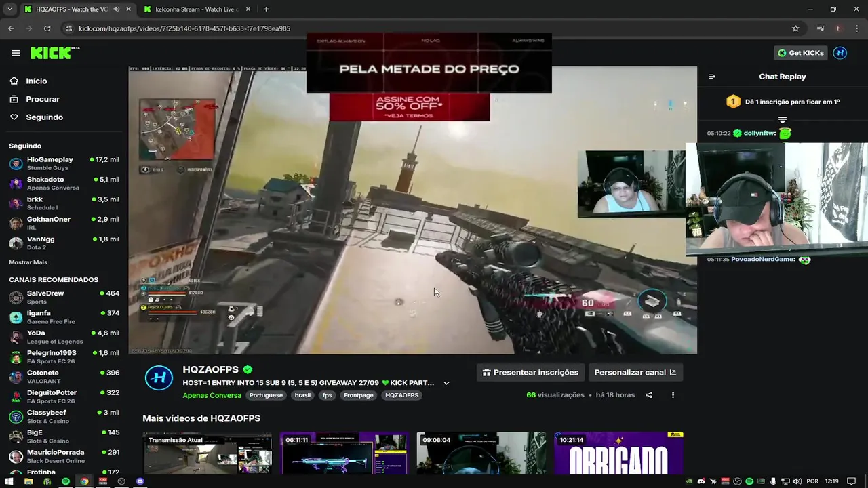Share the video with share icon

click(649, 395)
